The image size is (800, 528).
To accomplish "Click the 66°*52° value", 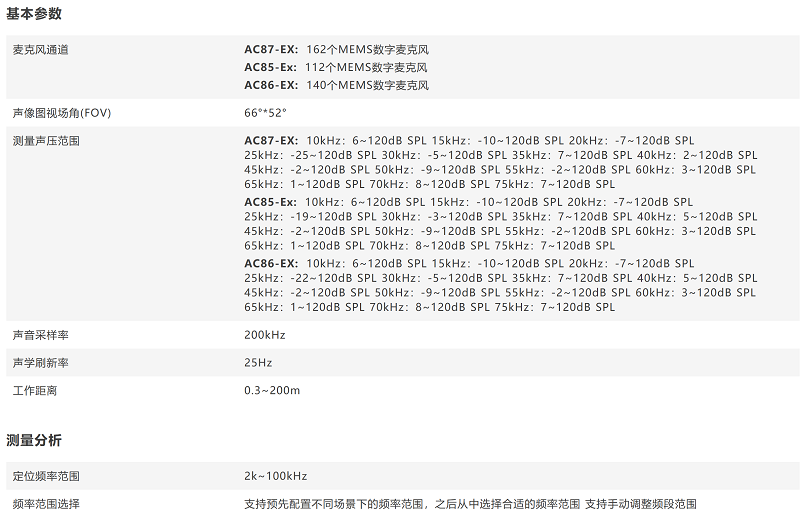I will pos(265,113).
